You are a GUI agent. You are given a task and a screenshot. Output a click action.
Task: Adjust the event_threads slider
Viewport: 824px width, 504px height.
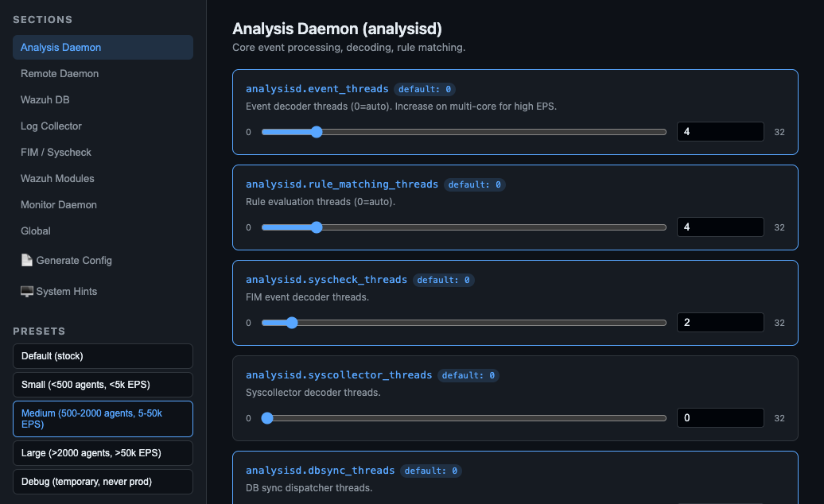(464, 132)
